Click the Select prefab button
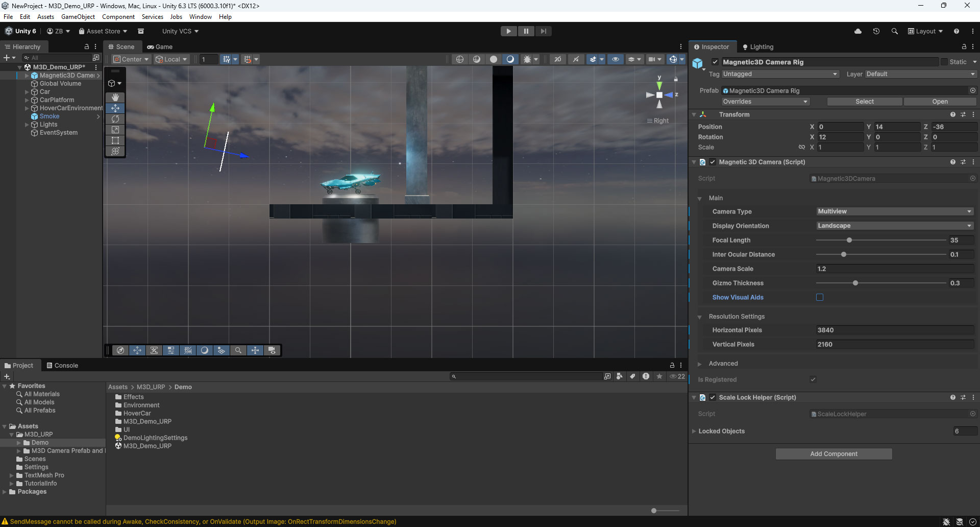 [864, 102]
